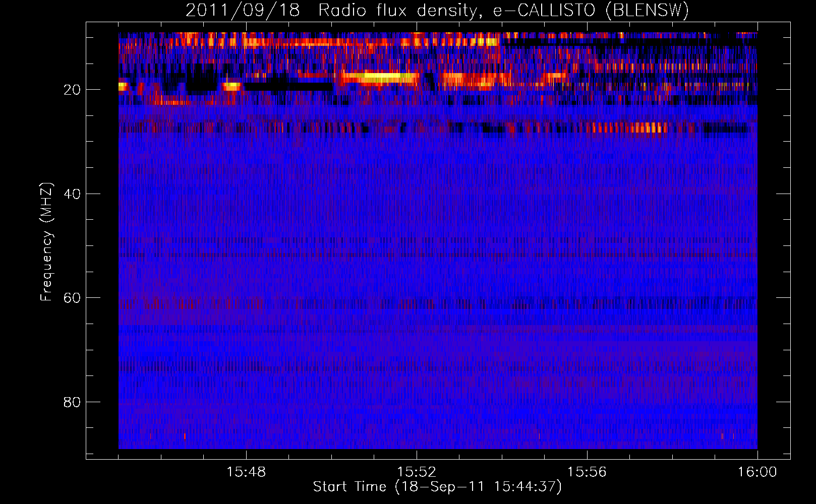Click the '15:56' time tick label
This screenshot has height=504, width=816.
587,472
